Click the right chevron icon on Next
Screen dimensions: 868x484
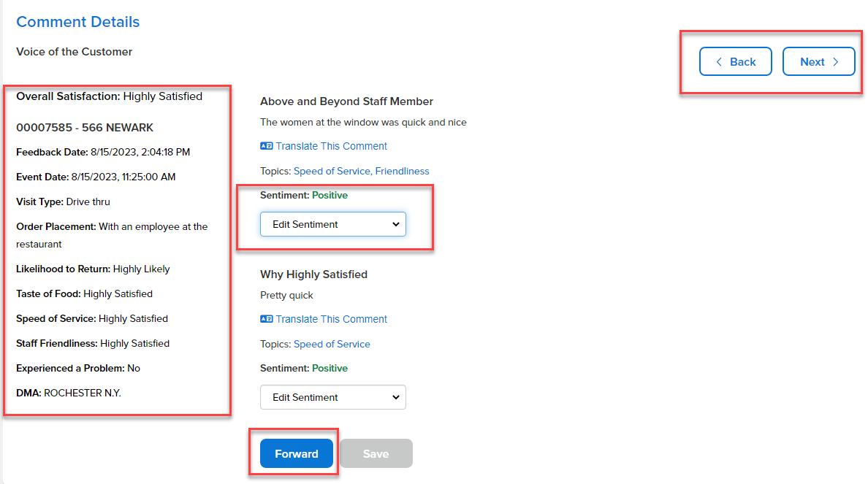[x=836, y=62]
